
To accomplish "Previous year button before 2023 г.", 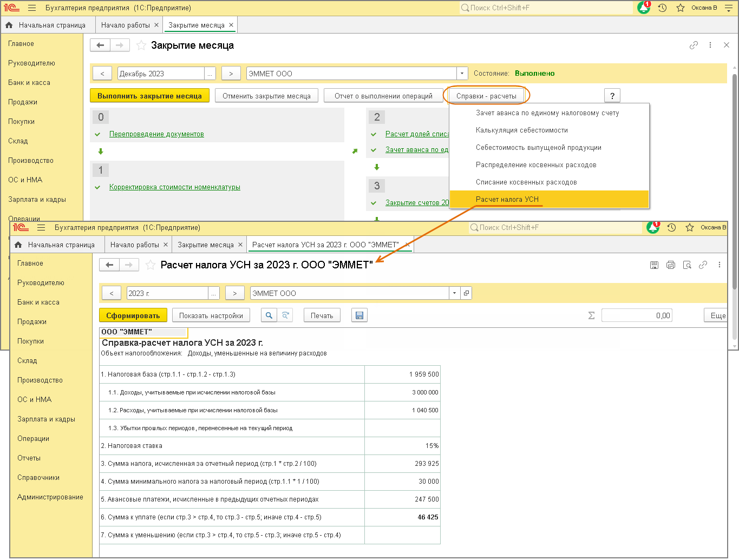I will 112,293.
